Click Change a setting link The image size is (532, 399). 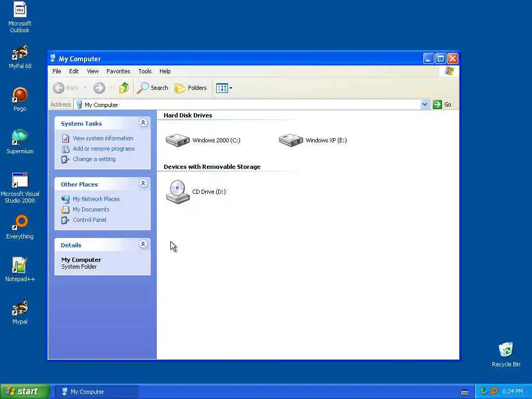[x=94, y=159]
